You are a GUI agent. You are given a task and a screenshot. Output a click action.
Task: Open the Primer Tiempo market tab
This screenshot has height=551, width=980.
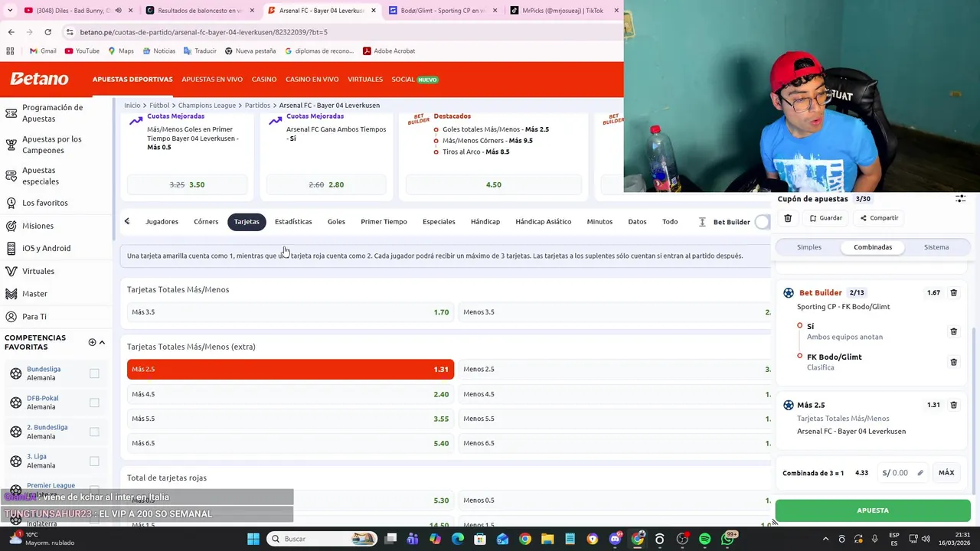pyautogui.click(x=384, y=222)
